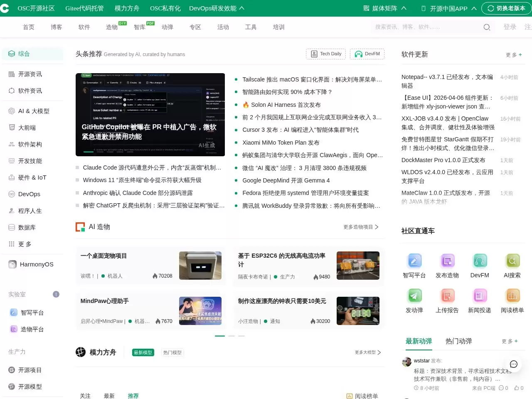Image resolution: width=532 pixels, height=399 pixels.
Task: Open MindPaw心理助手 project card
Action: click(x=151, y=311)
